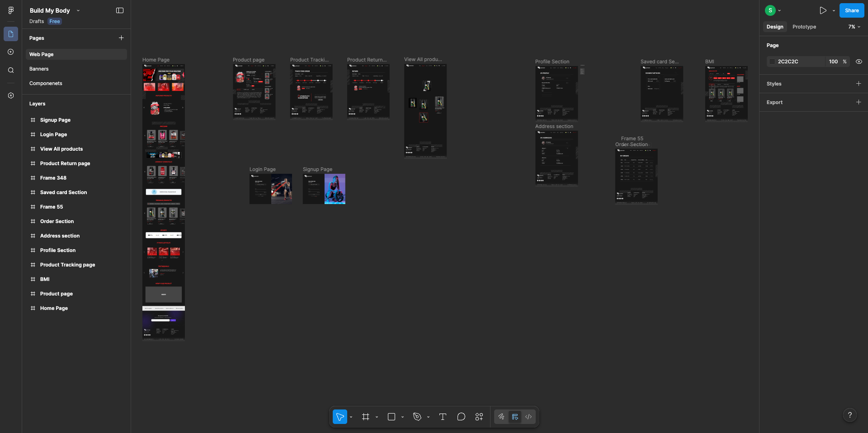Screen dimensions: 868x433
Task: Toggle Dev Mode code button
Action: (528, 417)
